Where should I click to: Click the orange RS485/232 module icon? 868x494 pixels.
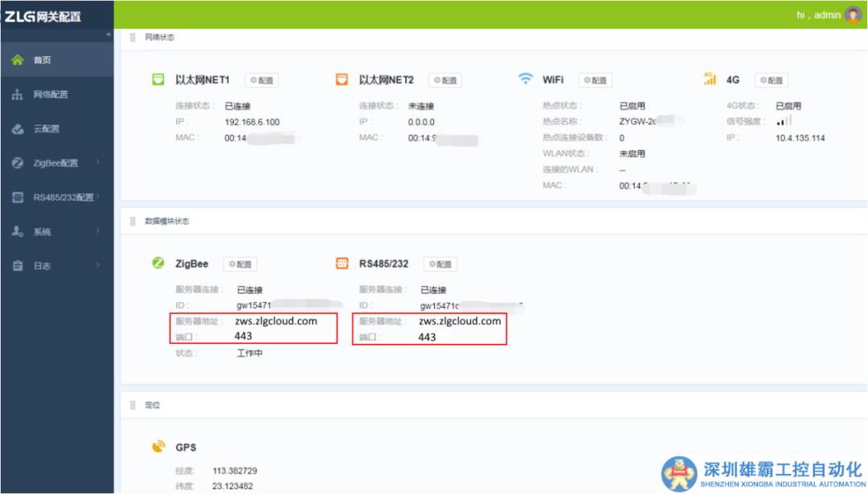(340, 263)
